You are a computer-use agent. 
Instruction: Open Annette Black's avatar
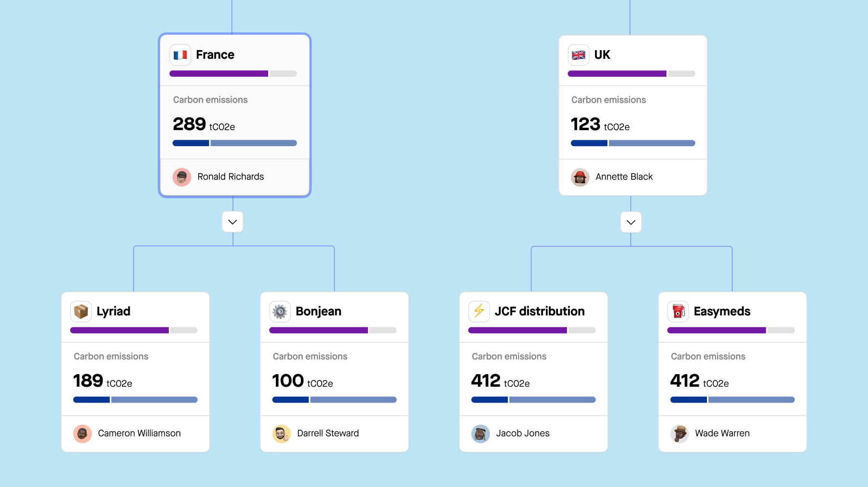click(x=580, y=177)
